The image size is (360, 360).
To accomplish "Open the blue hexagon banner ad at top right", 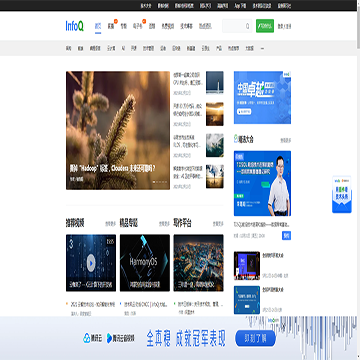I will point(262,97).
